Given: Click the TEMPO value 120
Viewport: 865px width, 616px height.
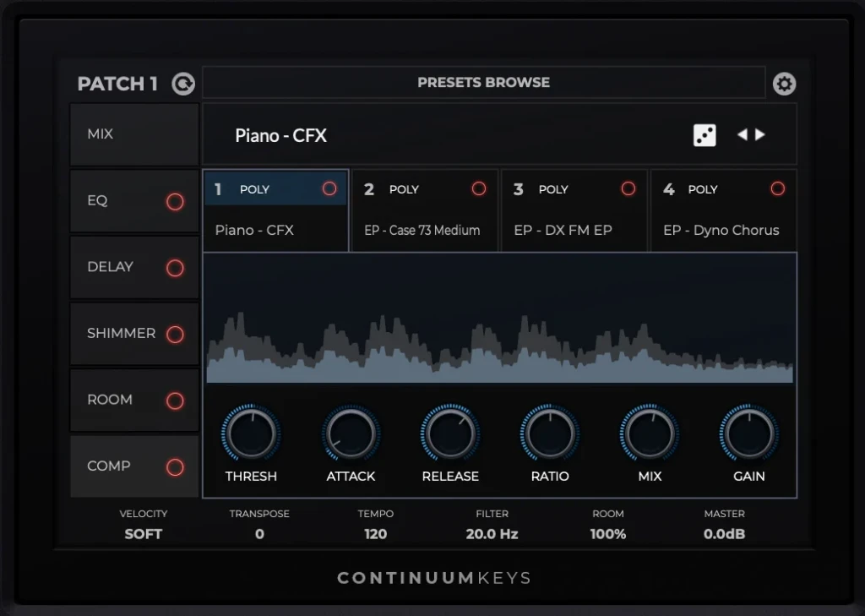Looking at the screenshot, I should tap(376, 534).
